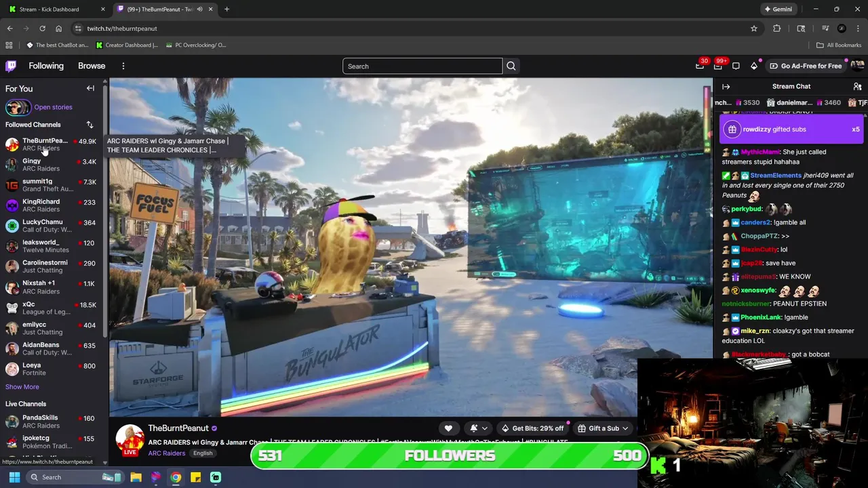
Task: Click the Get Bits: 29% off button
Action: click(x=532, y=428)
